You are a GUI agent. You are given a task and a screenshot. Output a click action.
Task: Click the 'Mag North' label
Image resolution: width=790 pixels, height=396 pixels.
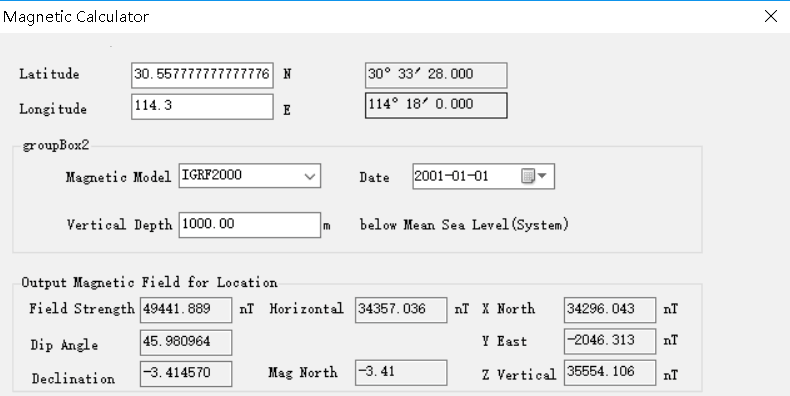303,373
